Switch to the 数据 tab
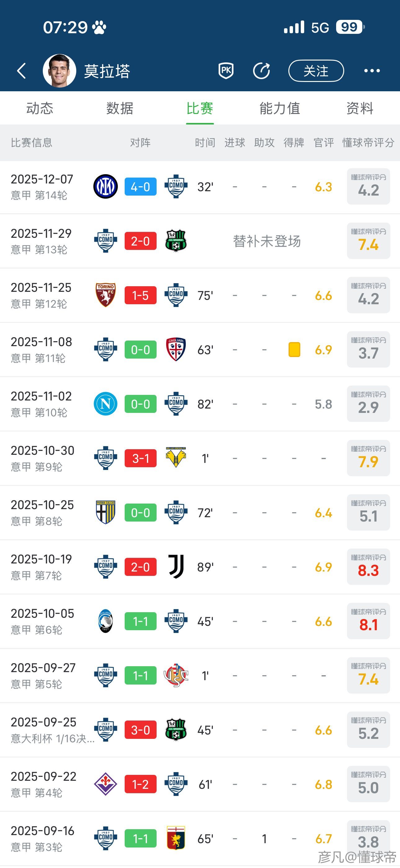The height and width of the screenshot is (868, 400). tap(120, 109)
